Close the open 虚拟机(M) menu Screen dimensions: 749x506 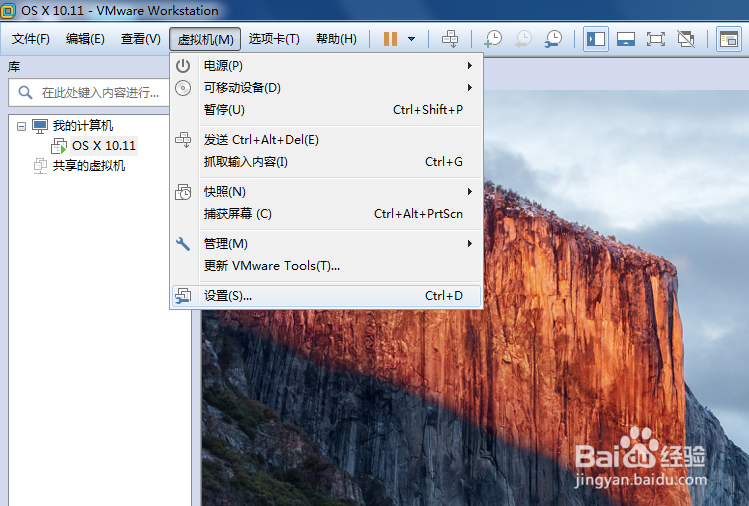pyautogui.click(x=205, y=39)
